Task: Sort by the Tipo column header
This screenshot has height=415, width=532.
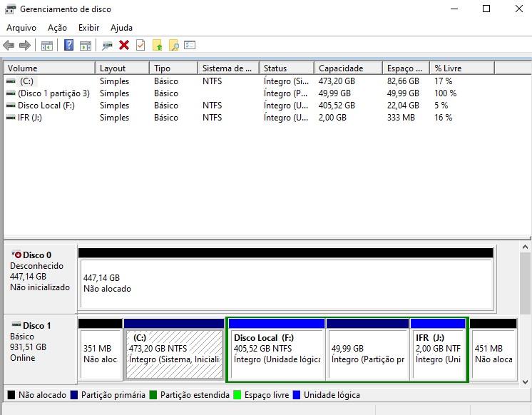Action: (x=173, y=68)
